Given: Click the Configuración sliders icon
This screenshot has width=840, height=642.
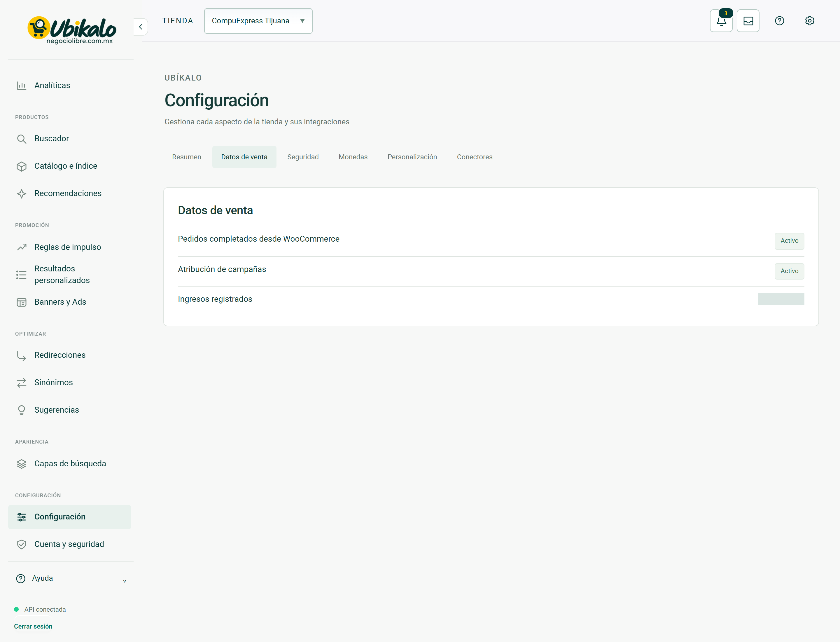Looking at the screenshot, I should click(x=21, y=517).
